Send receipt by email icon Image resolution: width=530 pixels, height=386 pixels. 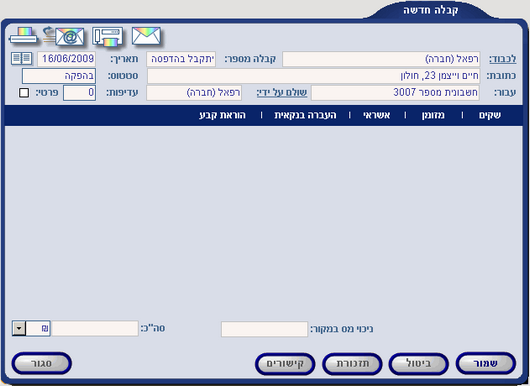coord(64,36)
